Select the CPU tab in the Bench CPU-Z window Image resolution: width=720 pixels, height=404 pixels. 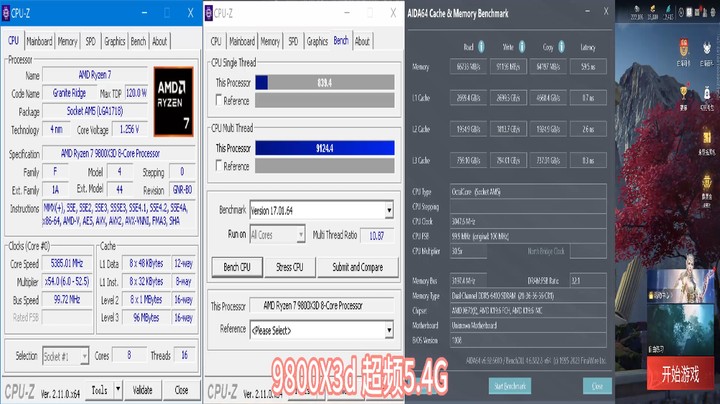pyautogui.click(x=216, y=41)
